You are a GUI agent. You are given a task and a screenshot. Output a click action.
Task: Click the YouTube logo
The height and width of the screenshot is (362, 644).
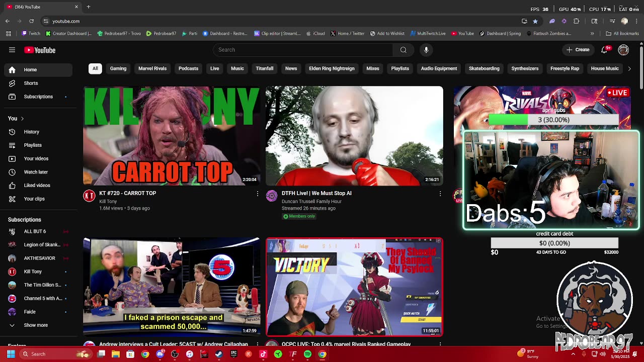coord(40,50)
